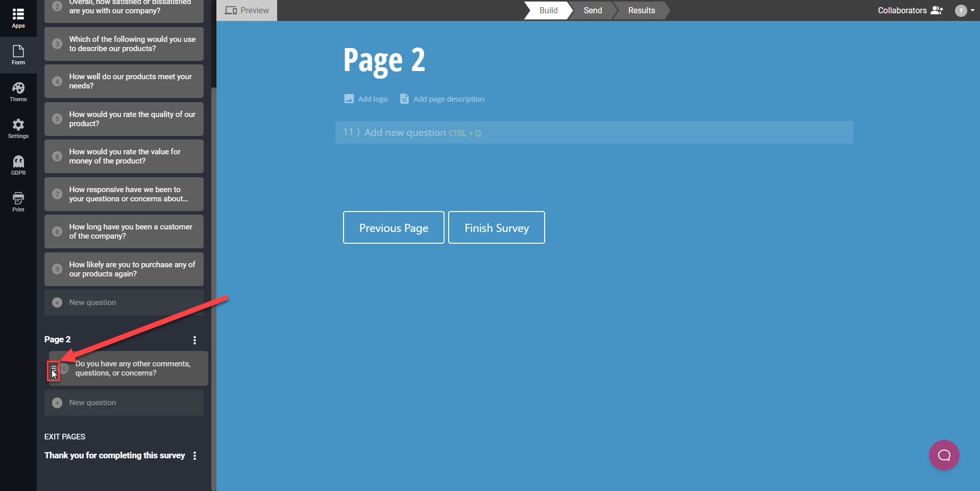Select question 5 about product quality
Screen dimensions: 980x491
coord(124,119)
